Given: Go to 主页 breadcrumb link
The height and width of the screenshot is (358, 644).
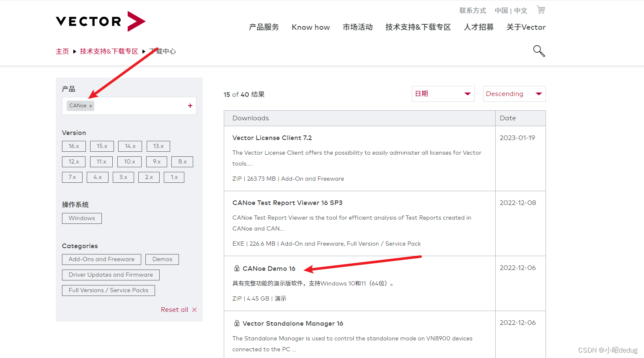Looking at the screenshot, I should click(x=62, y=51).
